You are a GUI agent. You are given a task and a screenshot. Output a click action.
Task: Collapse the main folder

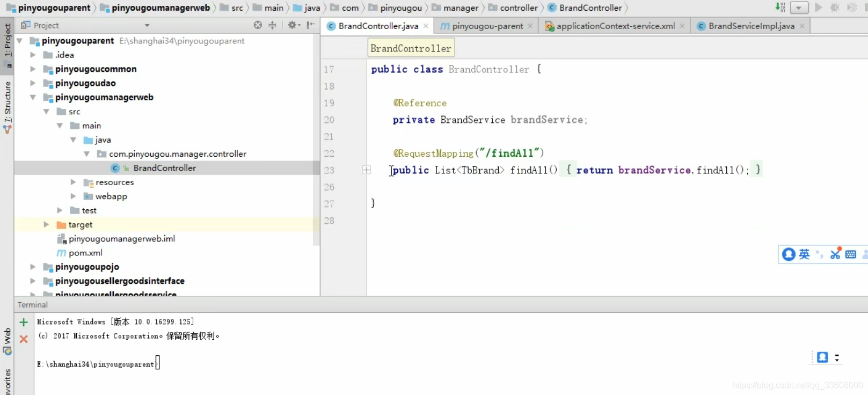pos(60,126)
